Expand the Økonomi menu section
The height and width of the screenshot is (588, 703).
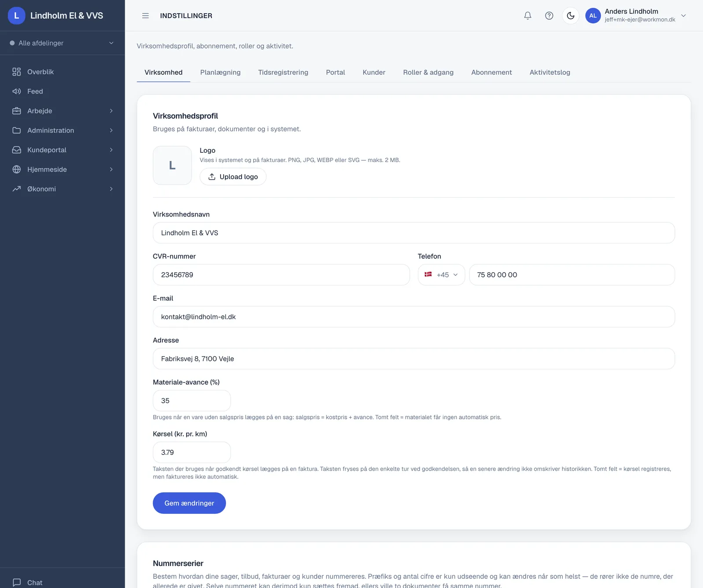(62, 189)
